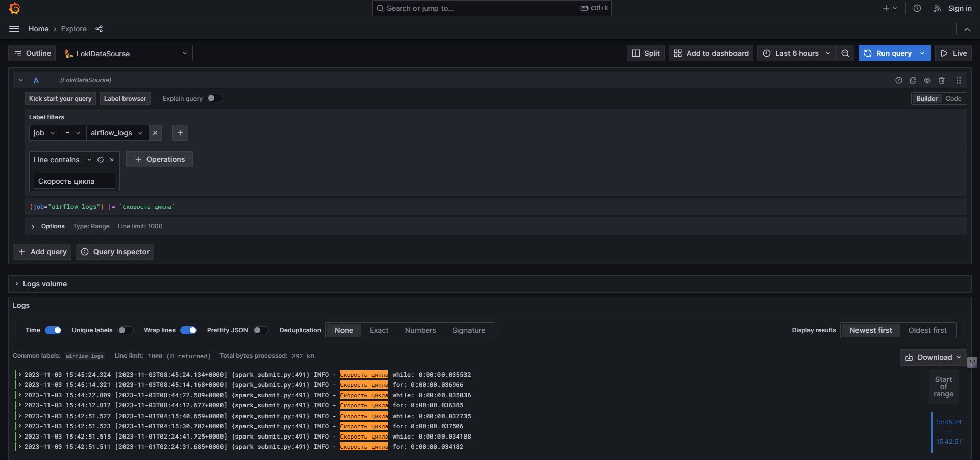Open the job label dropdown
This screenshot has width=980, height=460.
pyautogui.click(x=44, y=133)
